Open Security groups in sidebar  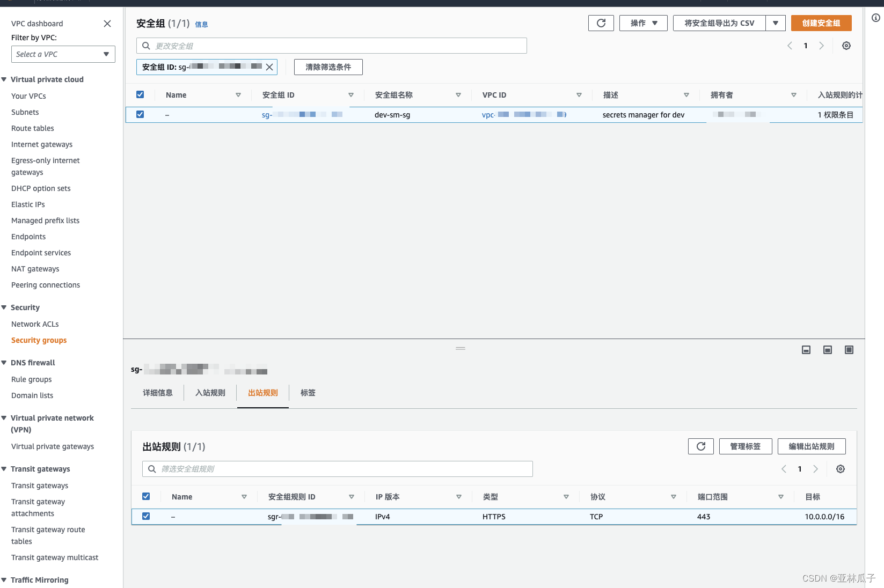point(39,340)
